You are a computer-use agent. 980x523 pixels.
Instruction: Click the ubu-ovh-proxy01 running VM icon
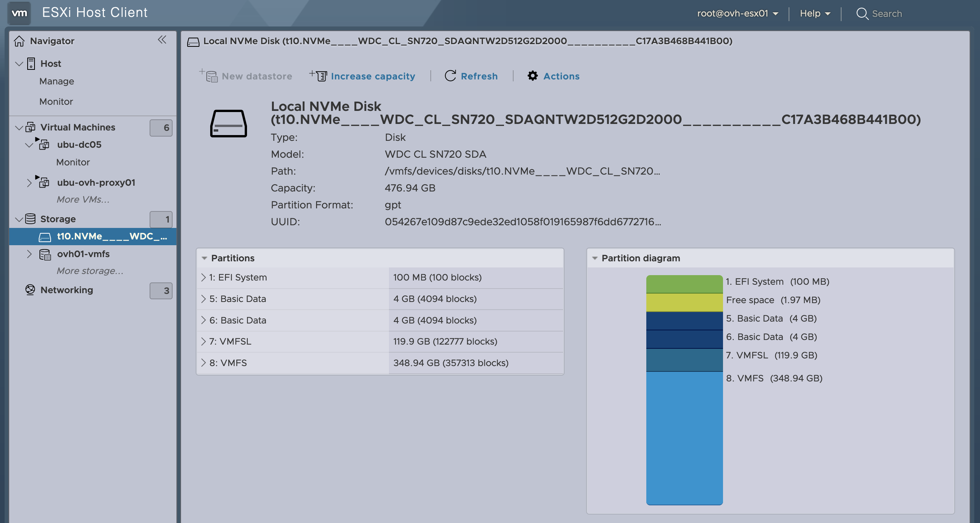coord(42,181)
